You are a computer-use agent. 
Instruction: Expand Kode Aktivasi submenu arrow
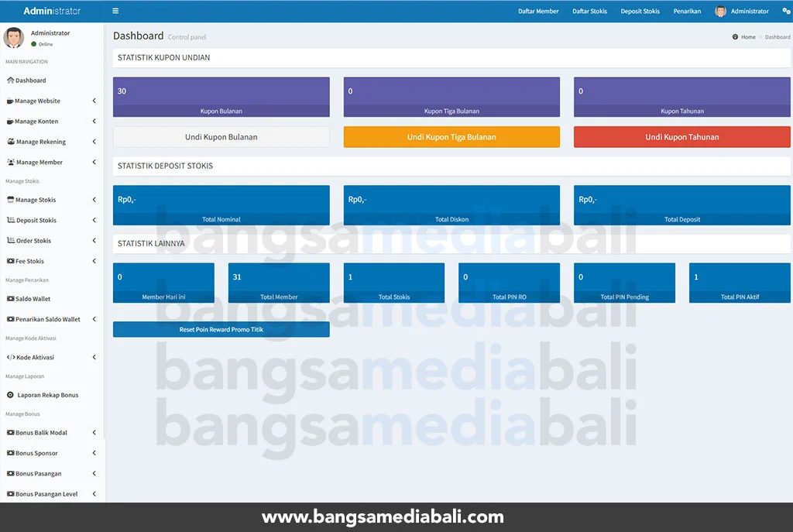tap(94, 357)
